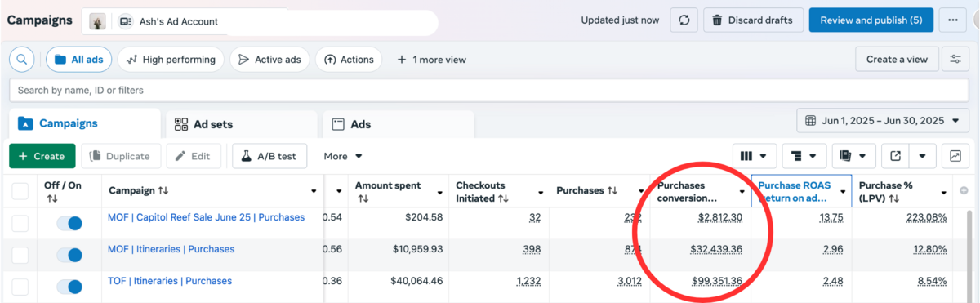Turn off Capitol Reef Sale campaign toggle
This screenshot has height=303, width=980.
pos(69,224)
